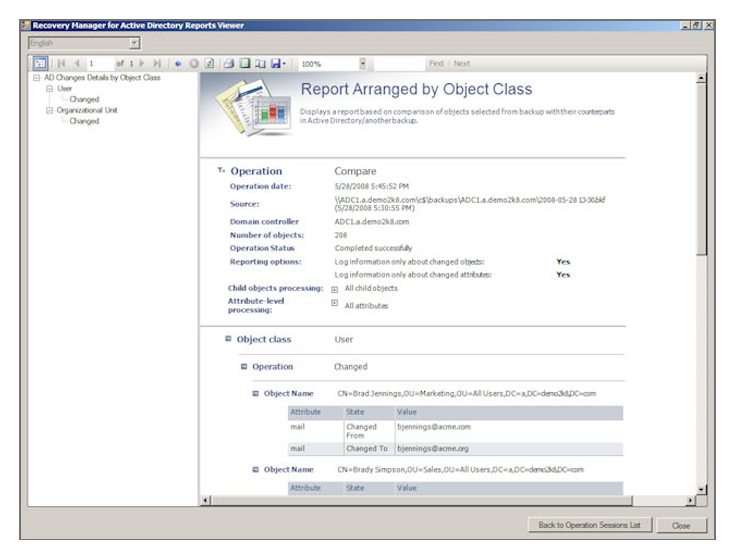This screenshot has width=736, height=559.
Task: Click the Compare operation value
Action: click(x=355, y=171)
